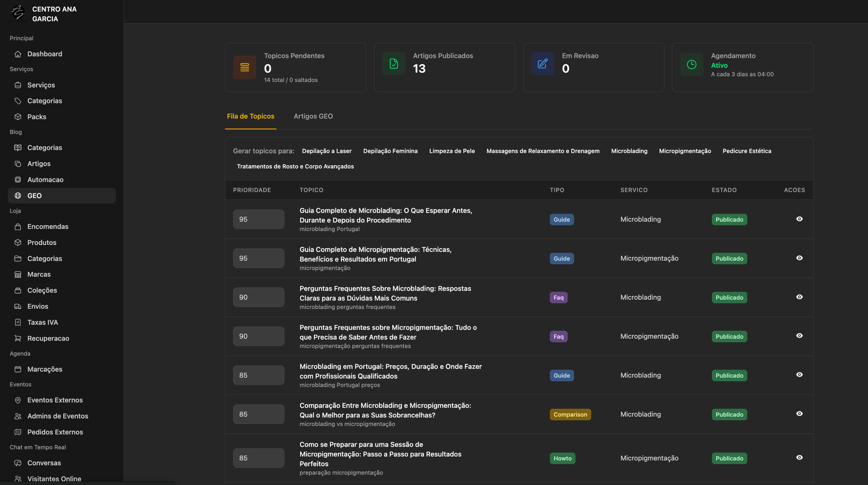Generate topics for Pedicure Estética
868x485 pixels.
point(747,151)
